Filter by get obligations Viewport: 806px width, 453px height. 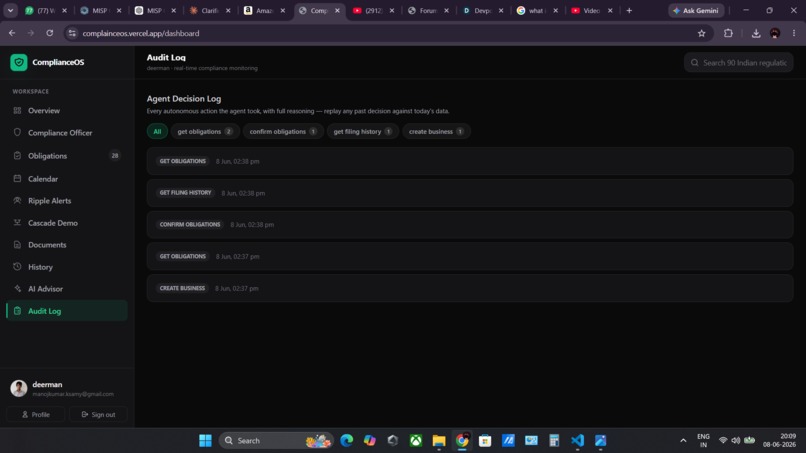(x=205, y=132)
